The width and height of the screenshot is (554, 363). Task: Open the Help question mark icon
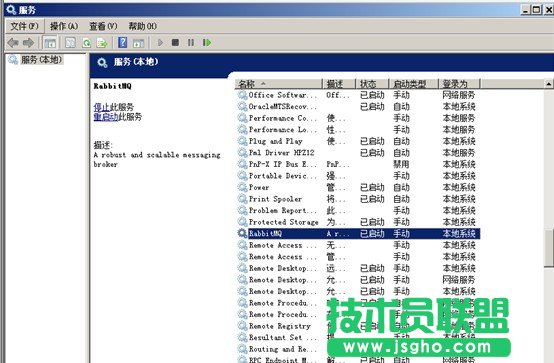coord(123,42)
